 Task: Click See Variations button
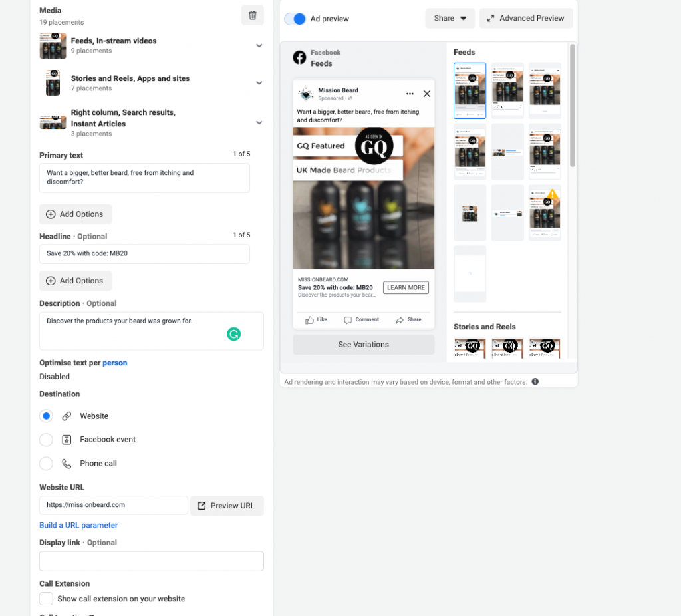(x=364, y=345)
